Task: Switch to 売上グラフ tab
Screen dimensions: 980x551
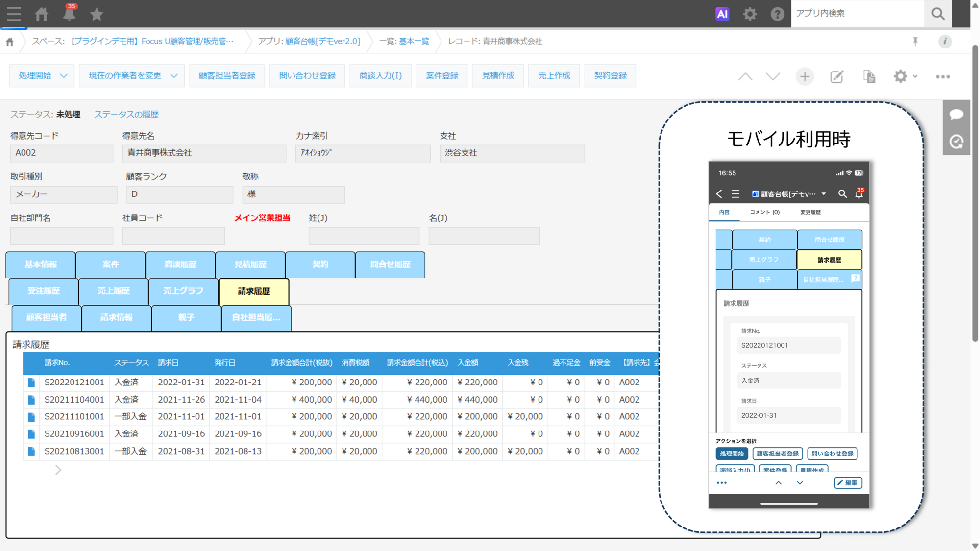Action: coord(183,291)
